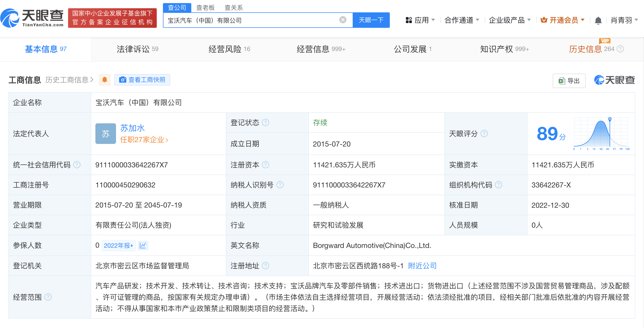Image resolution: width=644 pixels, height=328 pixels.
Task: Select the 经营风险 tab
Action: tap(229, 49)
